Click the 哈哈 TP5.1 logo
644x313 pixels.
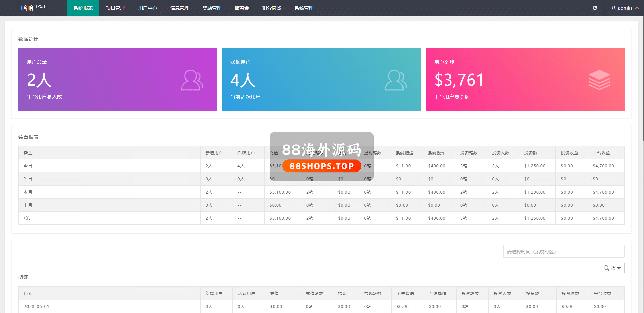tap(33, 8)
